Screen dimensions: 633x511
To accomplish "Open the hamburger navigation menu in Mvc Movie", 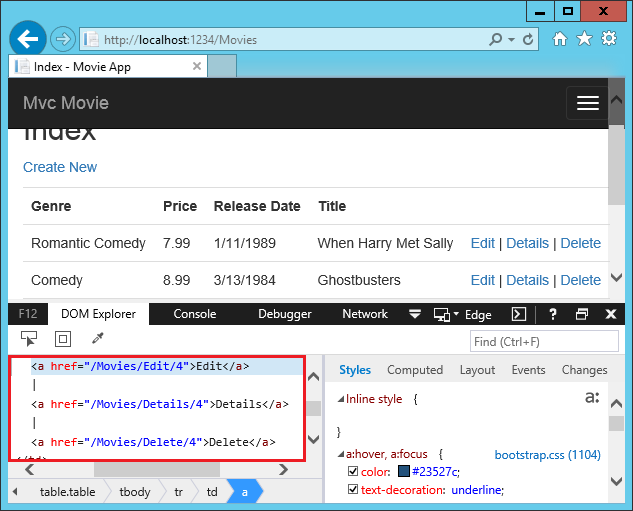I will tap(587, 103).
